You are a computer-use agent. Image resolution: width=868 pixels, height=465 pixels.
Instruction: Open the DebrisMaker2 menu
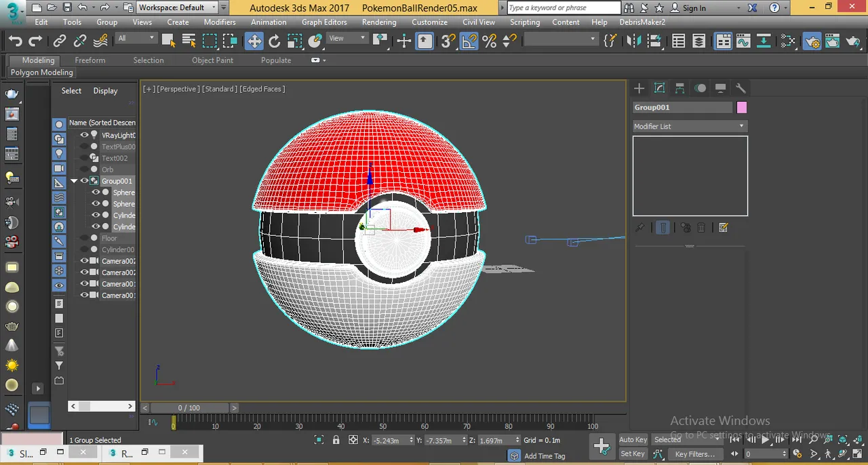point(642,22)
